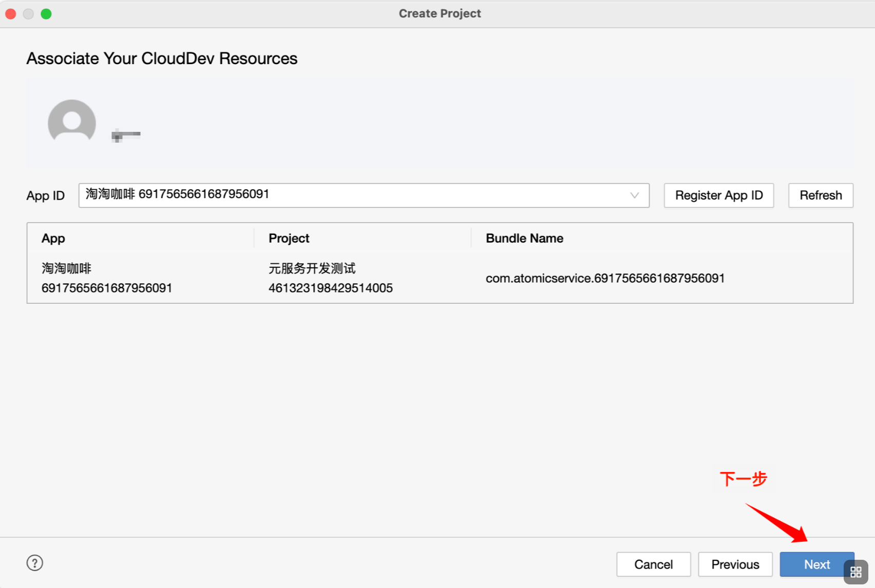
Task: Click the Register App ID button
Action: [719, 195]
